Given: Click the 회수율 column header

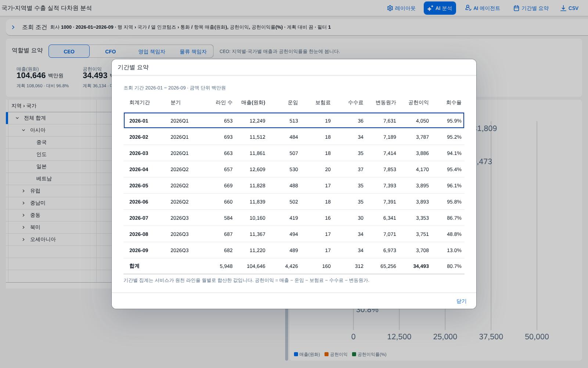Looking at the screenshot, I should click(x=454, y=103).
